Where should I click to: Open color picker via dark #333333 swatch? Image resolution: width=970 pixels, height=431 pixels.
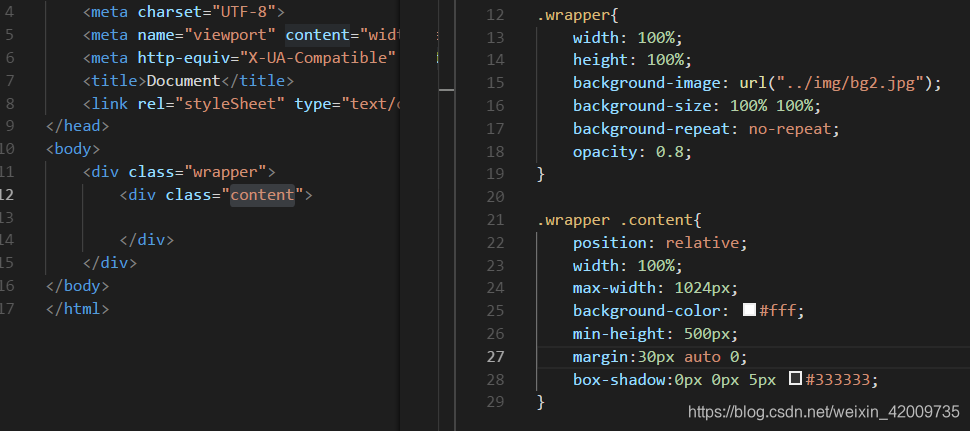[x=796, y=378]
